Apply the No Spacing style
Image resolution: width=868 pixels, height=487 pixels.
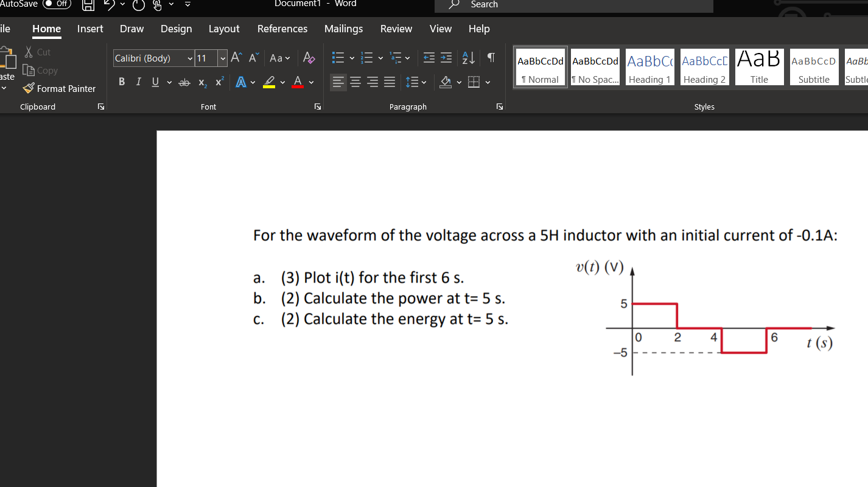tap(595, 67)
